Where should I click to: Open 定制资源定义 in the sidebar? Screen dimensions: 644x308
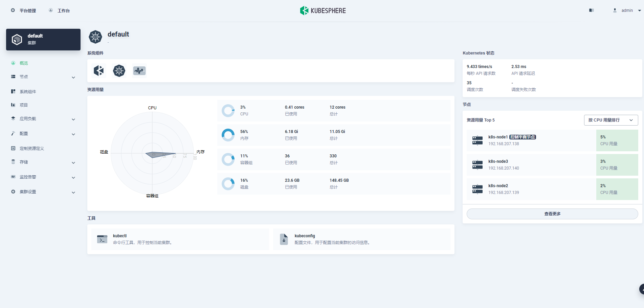coord(32,149)
